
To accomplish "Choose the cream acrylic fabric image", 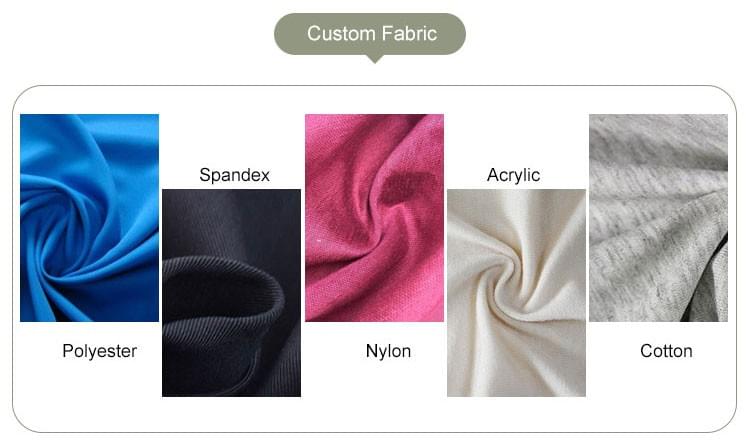I will 516,293.
